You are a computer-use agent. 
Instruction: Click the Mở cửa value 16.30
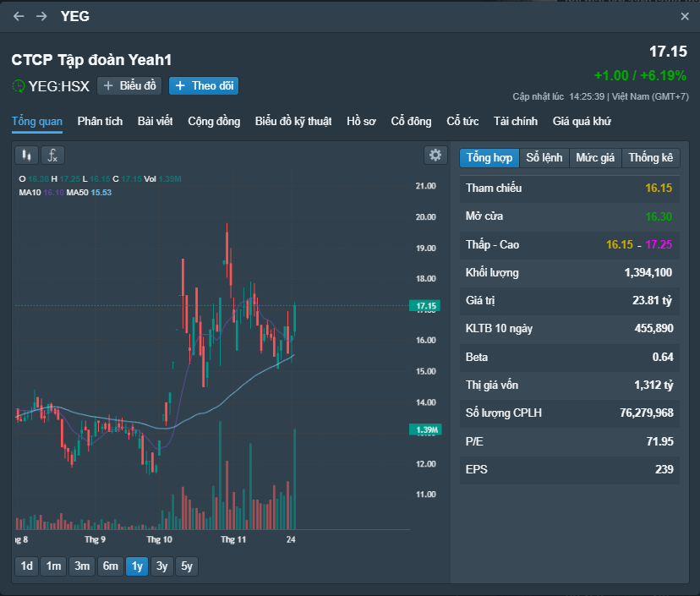(x=659, y=216)
